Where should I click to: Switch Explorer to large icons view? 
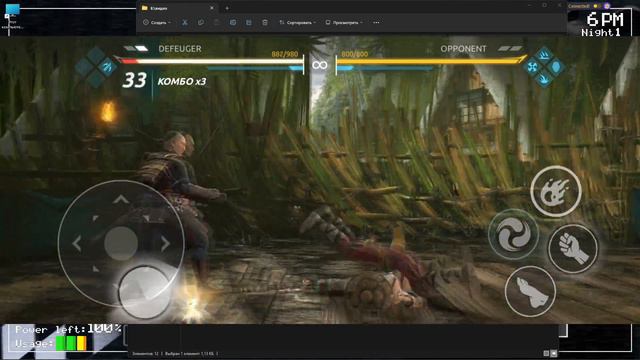tap(554, 353)
